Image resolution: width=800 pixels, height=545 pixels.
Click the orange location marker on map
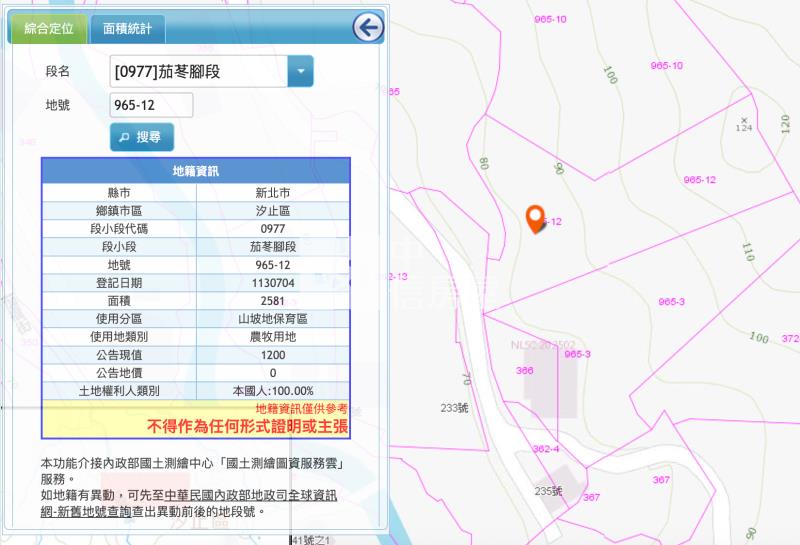point(536,217)
